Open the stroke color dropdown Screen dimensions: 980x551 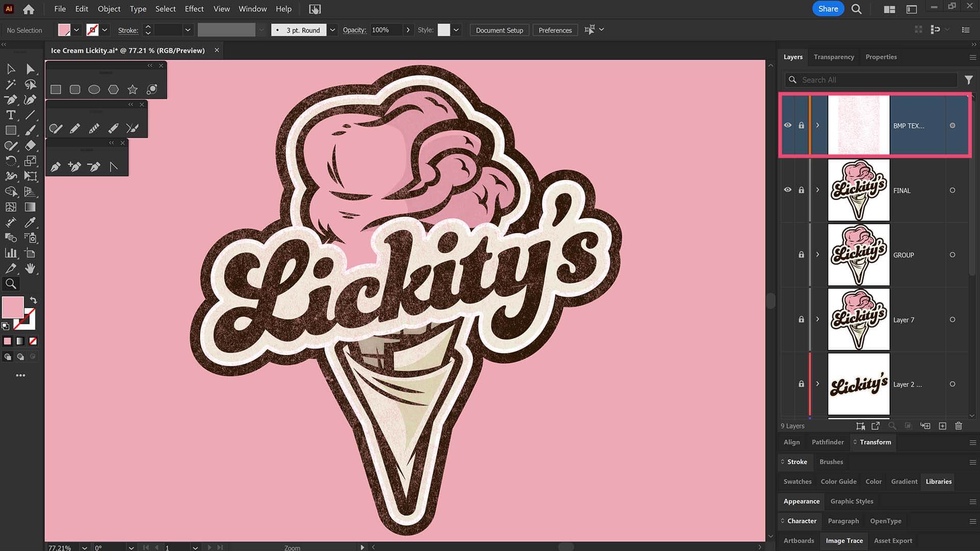(x=105, y=30)
